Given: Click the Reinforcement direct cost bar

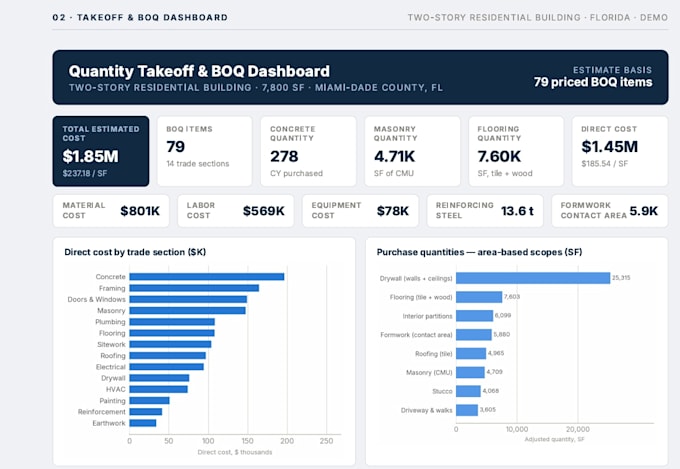Looking at the screenshot, I should tap(146, 412).
